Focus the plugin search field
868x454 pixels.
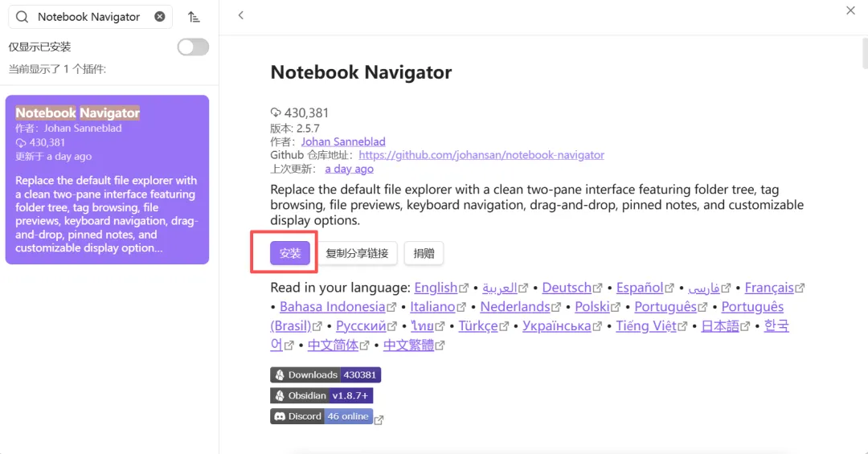[90, 17]
